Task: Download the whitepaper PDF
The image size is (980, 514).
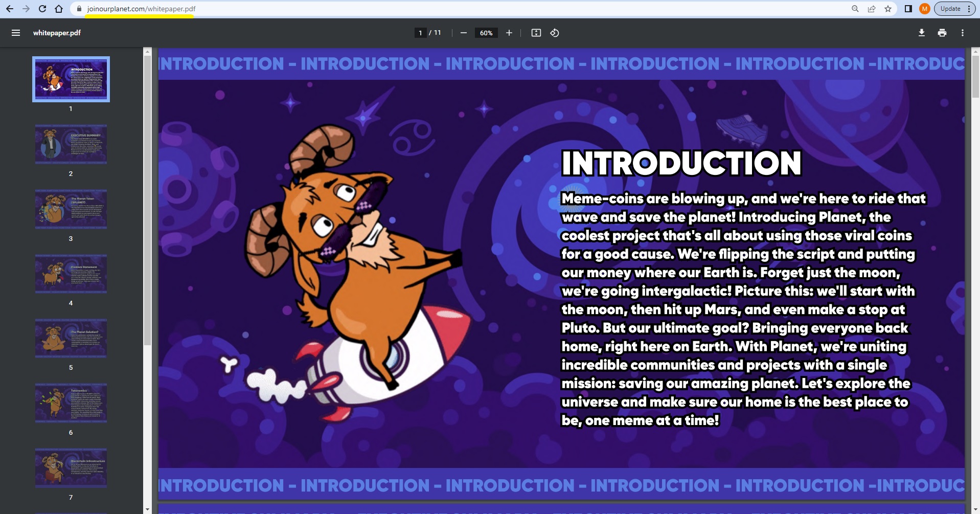Action: [x=922, y=33]
